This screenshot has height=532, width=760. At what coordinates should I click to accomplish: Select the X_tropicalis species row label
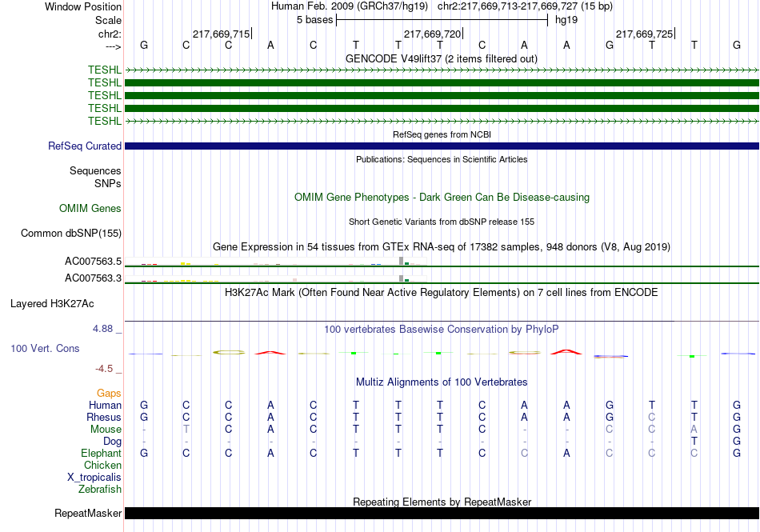pos(94,478)
